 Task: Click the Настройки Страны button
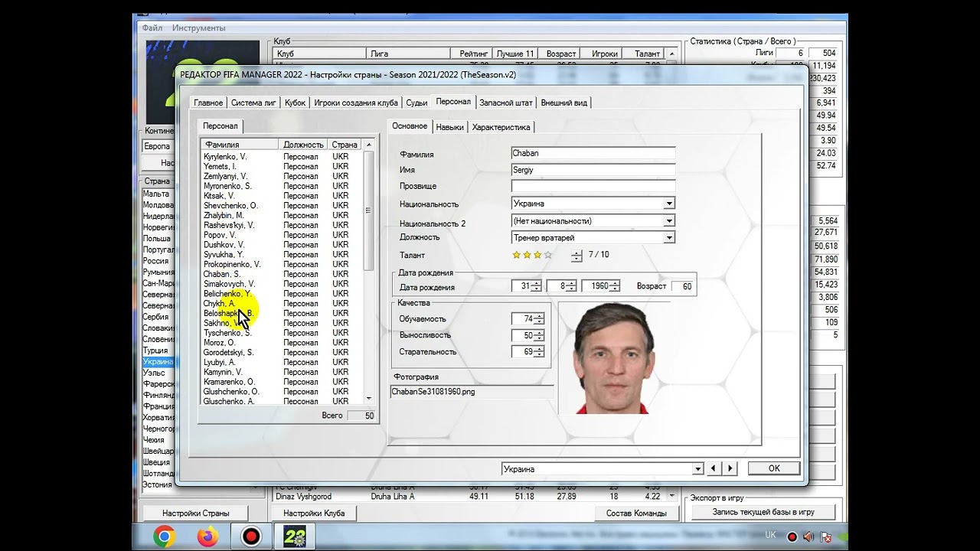click(195, 513)
